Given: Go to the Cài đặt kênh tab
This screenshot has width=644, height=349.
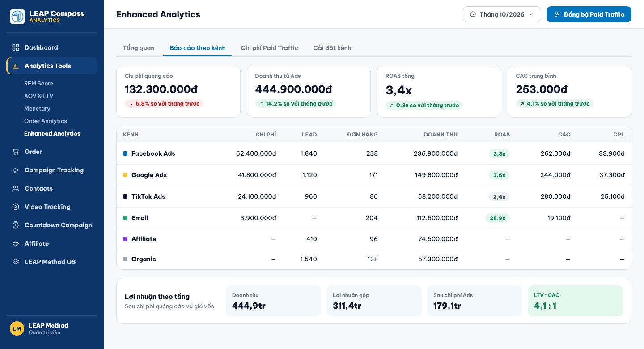Looking at the screenshot, I should (332, 48).
